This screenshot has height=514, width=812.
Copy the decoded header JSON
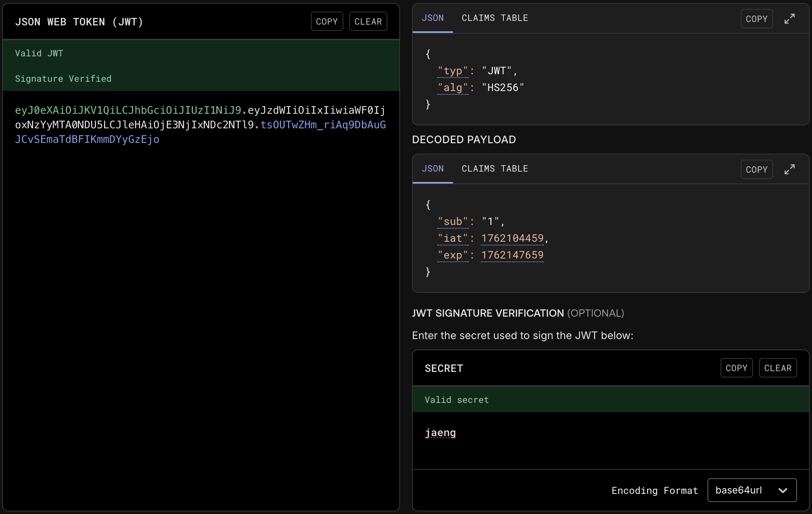[x=756, y=19]
